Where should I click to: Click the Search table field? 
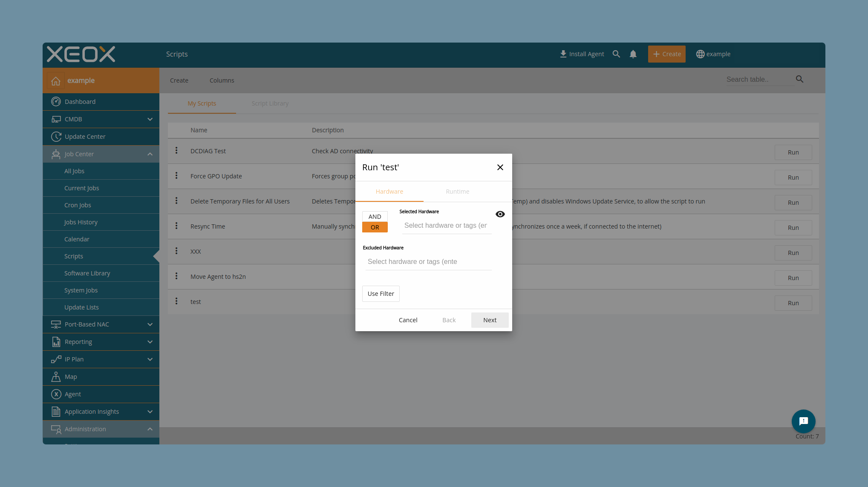point(760,80)
